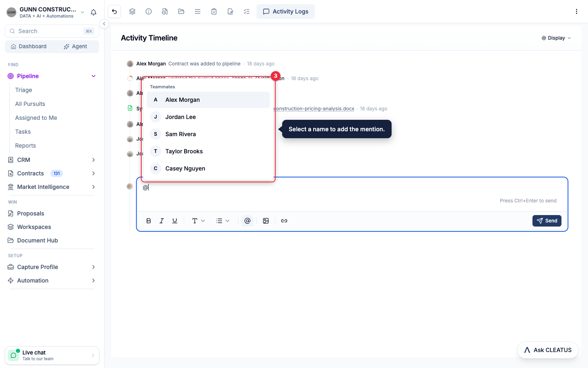The image size is (588, 368).
Task: Open the three-lines list icon tab
Action: coord(198,11)
